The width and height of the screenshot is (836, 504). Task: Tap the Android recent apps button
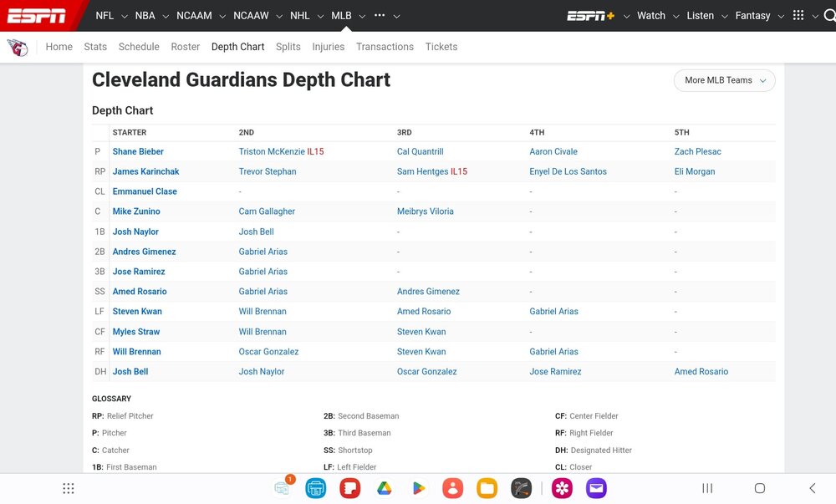tap(707, 489)
